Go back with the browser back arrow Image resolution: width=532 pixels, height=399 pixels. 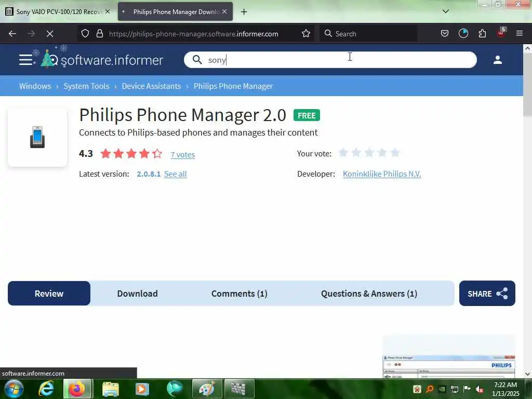pyautogui.click(x=12, y=34)
